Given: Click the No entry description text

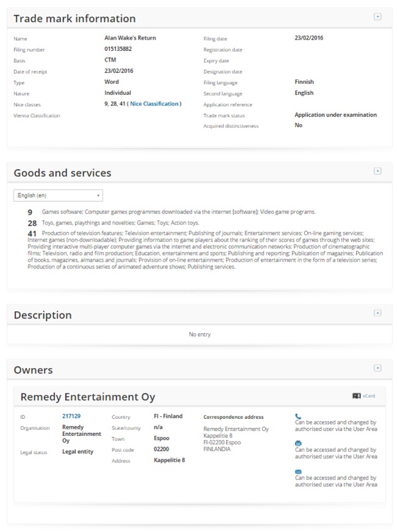Looking at the screenshot, I should pyautogui.click(x=200, y=334).
